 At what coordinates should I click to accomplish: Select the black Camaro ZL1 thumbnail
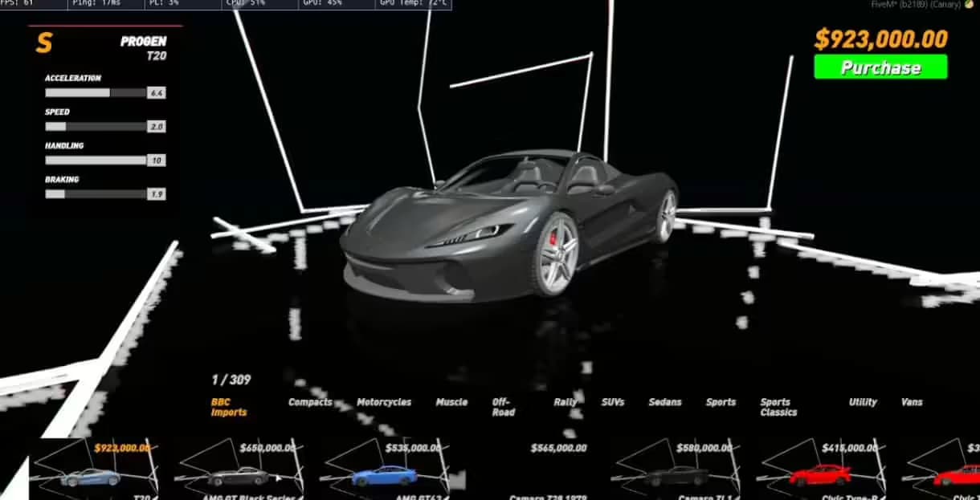pos(676,475)
